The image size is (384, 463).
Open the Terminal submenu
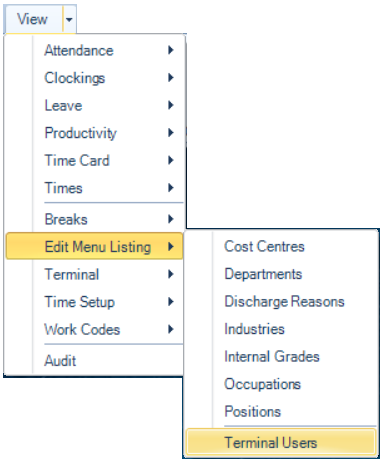[94, 274]
